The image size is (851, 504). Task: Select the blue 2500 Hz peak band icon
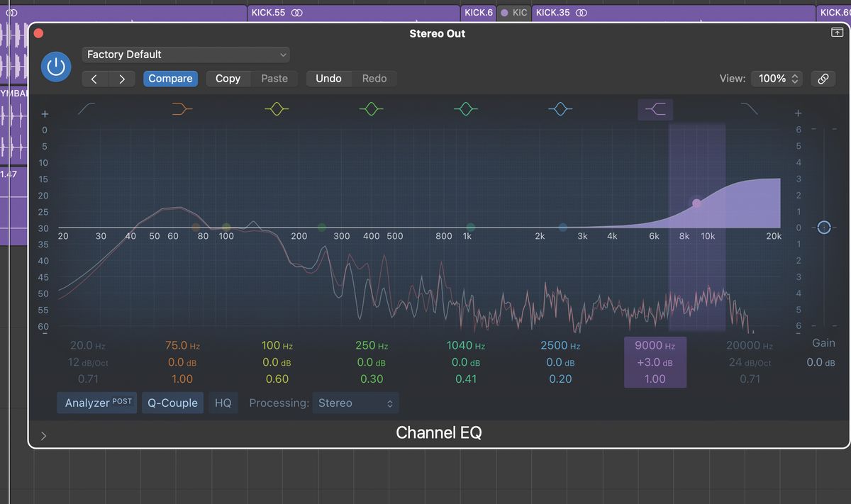pyautogui.click(x=560, y=108)
